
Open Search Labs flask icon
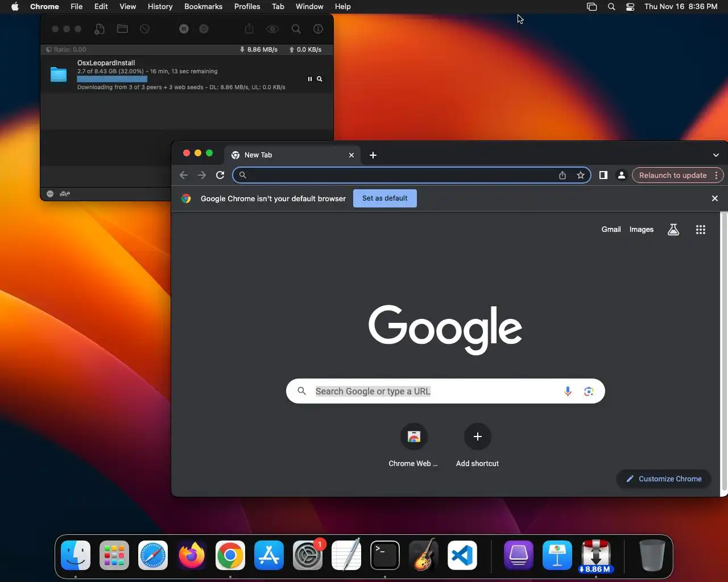(673, 230)
